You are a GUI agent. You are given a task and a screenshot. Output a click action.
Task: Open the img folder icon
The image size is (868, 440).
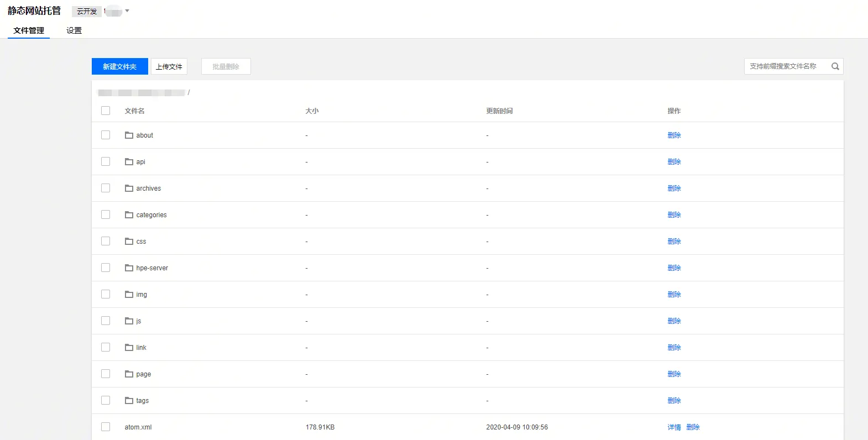click(x=129, y=294)
